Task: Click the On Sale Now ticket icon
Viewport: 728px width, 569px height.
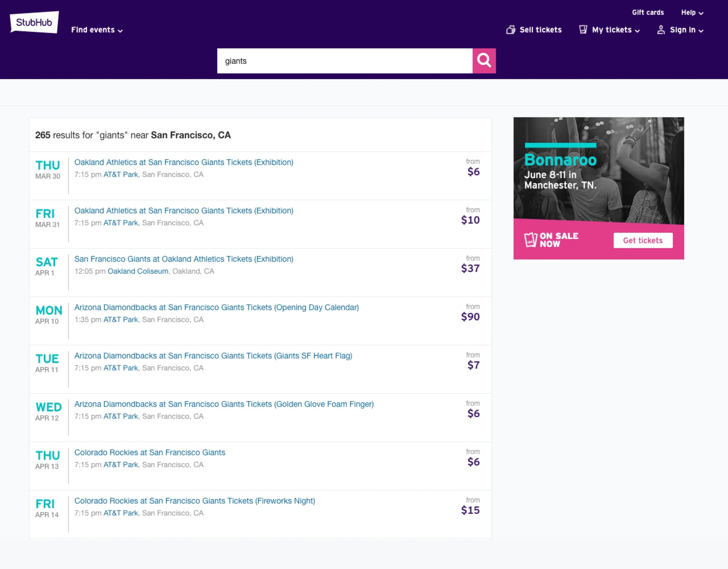Action: pyautogui.click(x=530, y=239)
